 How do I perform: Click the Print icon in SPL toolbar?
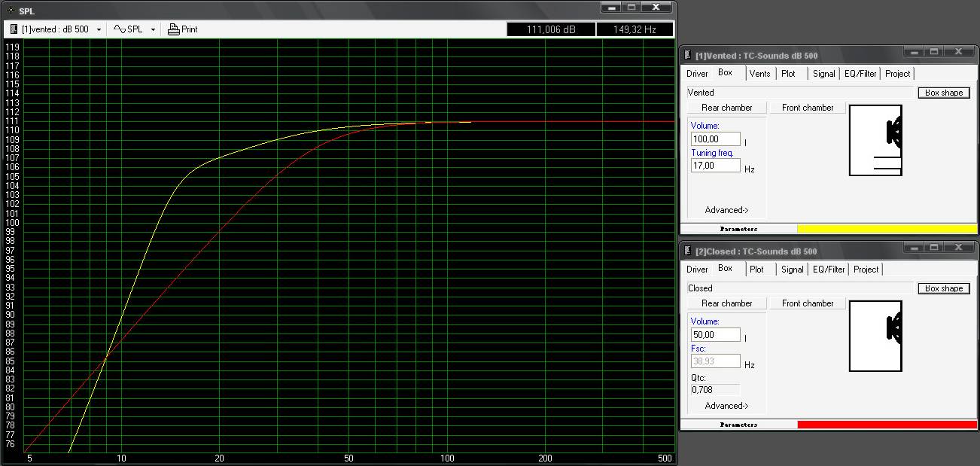coord(174,29)
